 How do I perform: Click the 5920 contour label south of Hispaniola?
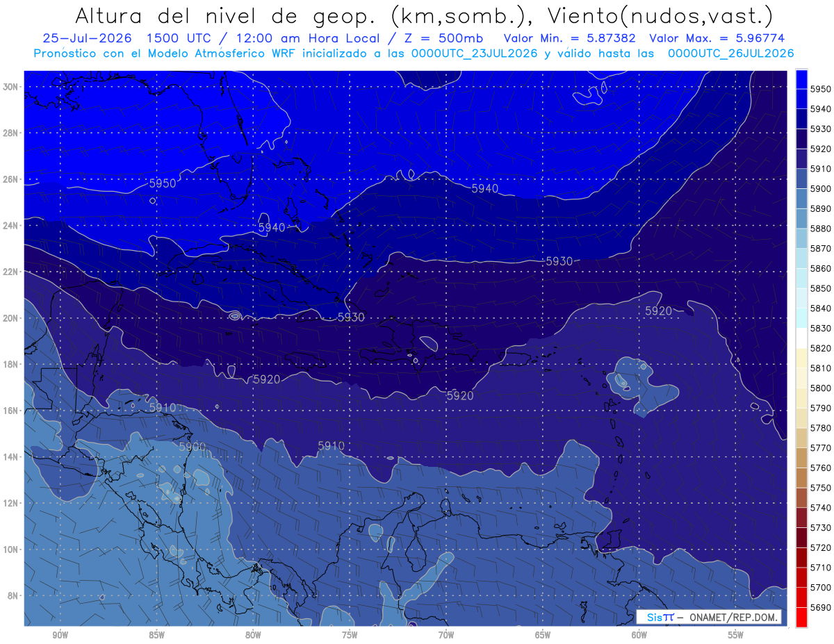point(460,396)
